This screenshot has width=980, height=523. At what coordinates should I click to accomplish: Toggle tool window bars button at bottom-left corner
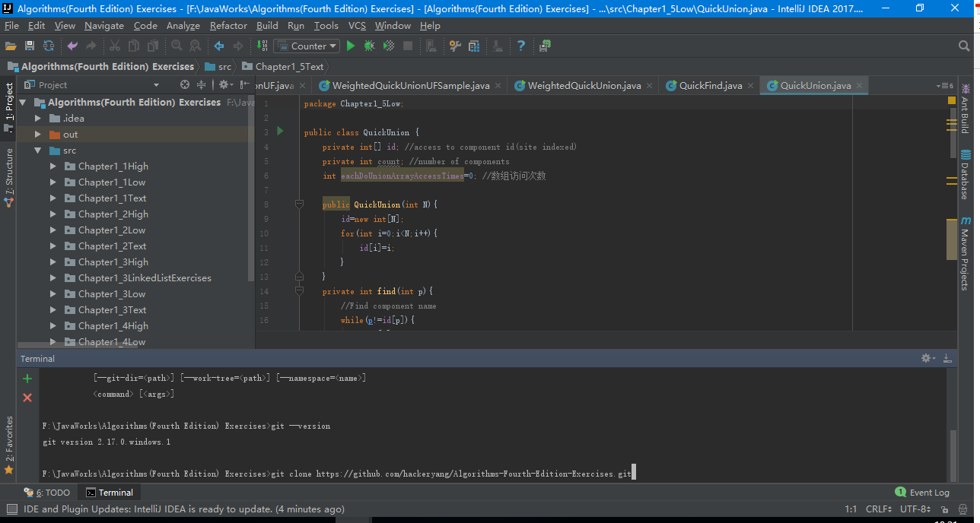(11, 509)
